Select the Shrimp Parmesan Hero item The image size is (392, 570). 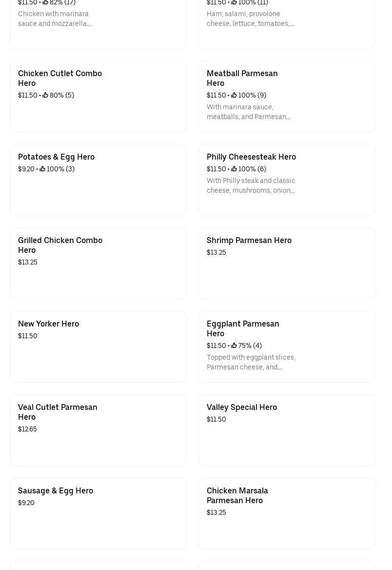point(249,240)
